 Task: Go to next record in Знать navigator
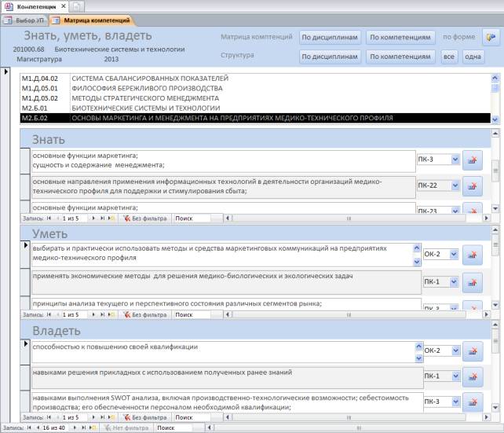93,216
